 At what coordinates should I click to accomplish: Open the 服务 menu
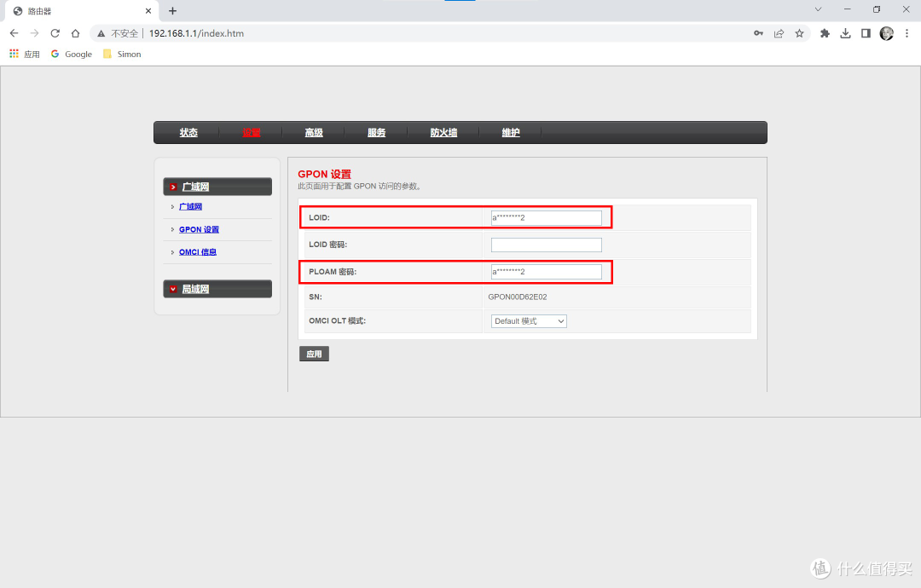click(377, 133)
